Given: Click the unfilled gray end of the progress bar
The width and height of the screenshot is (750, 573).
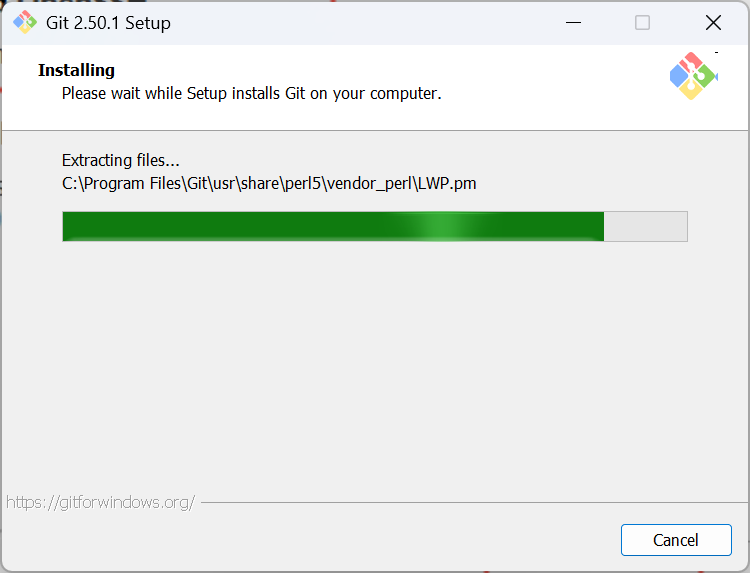Looking at the screenshot, I should click(646, 226).
